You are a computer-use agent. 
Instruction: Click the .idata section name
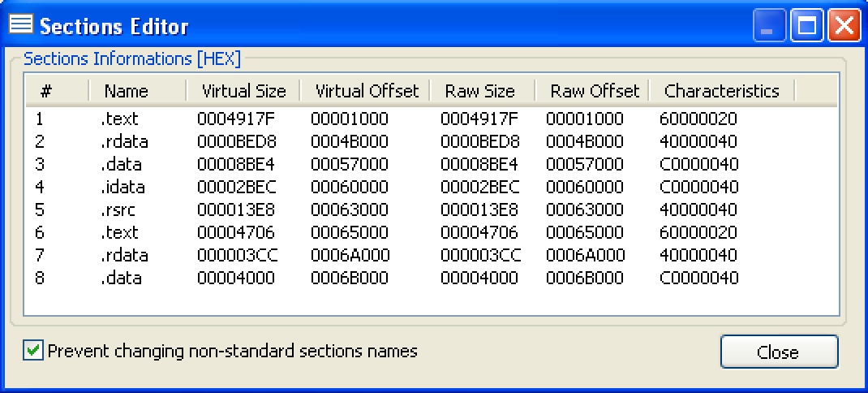tap(122, 187)
